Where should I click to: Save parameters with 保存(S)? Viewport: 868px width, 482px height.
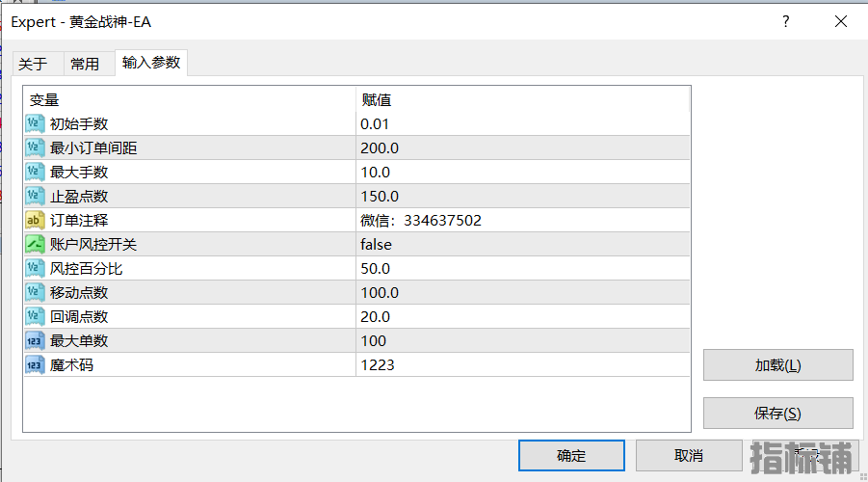(777, 414)
